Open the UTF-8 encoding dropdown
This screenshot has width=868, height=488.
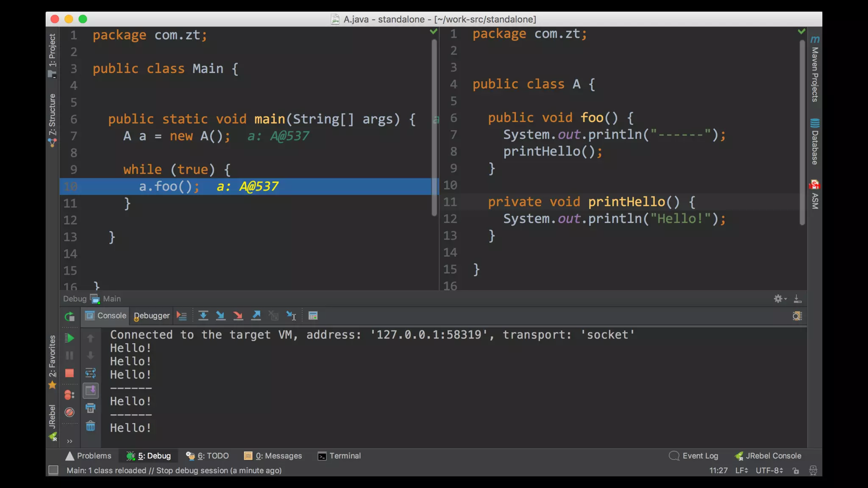click(x=769, y=471)
